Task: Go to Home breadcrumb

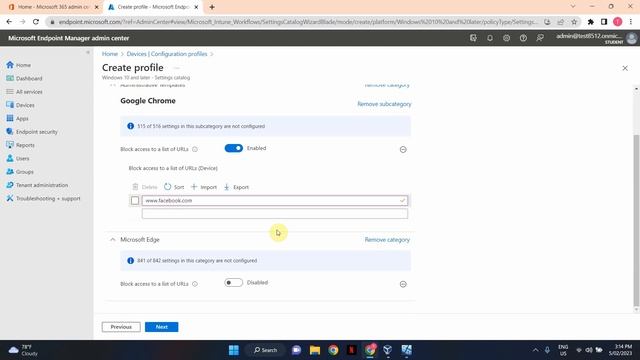Action: point(110,54)
